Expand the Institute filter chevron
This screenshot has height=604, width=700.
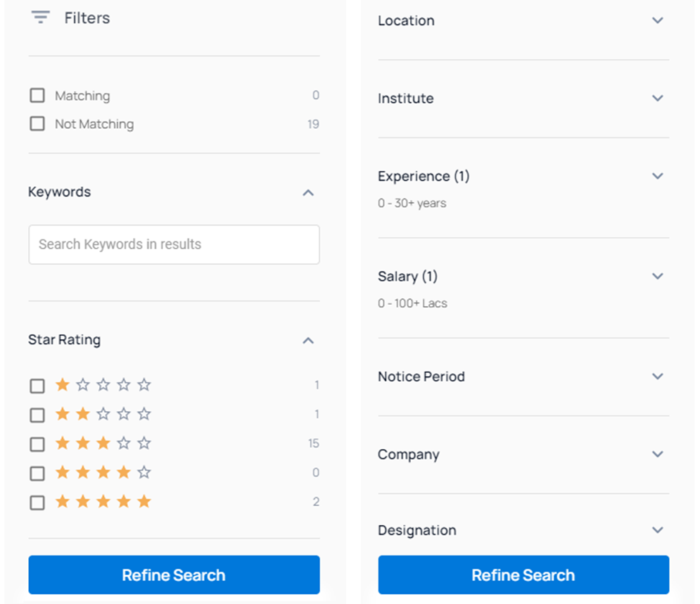pos(658,98)
